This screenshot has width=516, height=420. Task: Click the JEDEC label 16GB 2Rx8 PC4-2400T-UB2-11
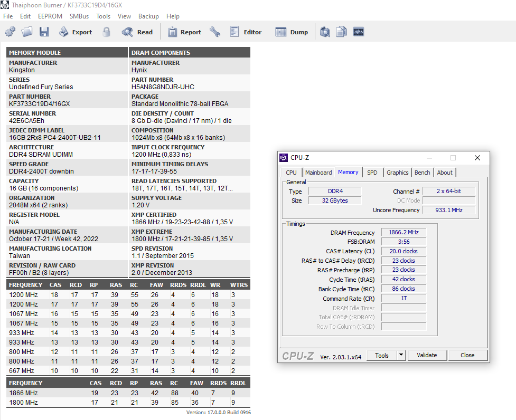(55, 137)
